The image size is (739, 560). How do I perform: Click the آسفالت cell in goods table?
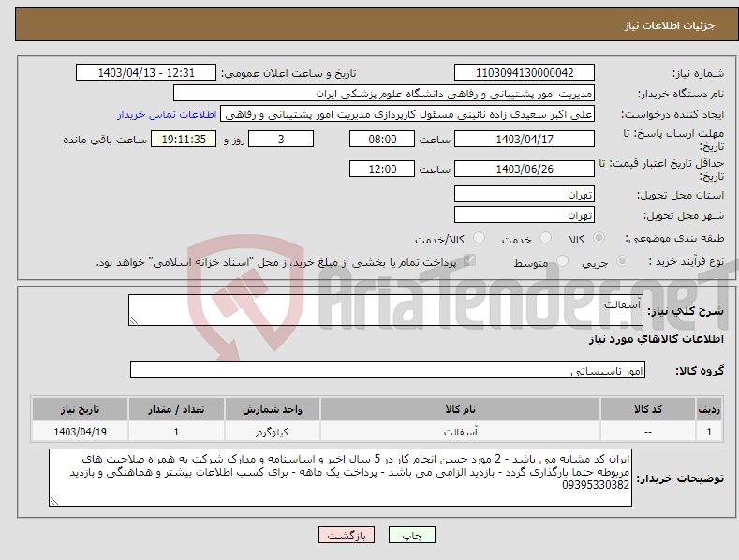point(460,432)
